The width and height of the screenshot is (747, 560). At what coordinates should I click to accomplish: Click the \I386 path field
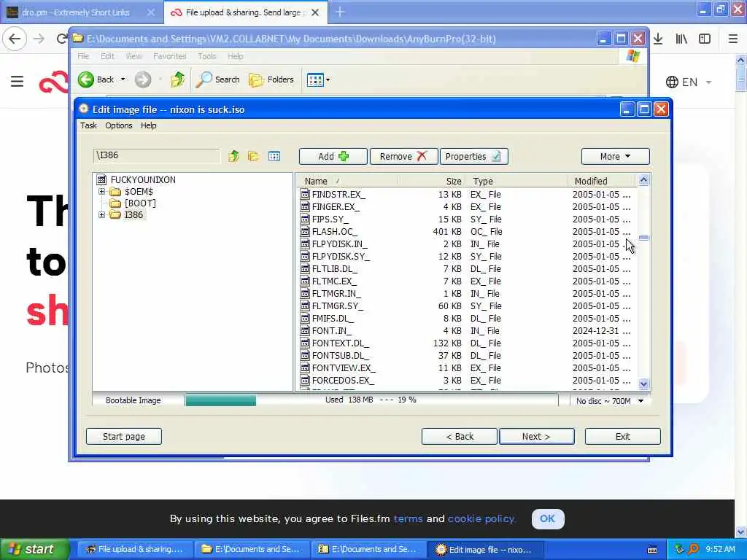click(x=157, y=156)
